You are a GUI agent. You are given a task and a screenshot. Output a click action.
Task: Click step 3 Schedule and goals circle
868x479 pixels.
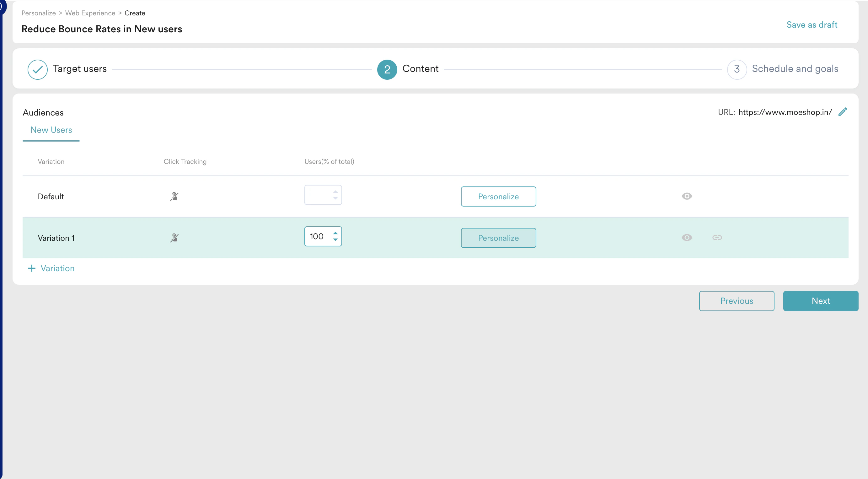737,69
